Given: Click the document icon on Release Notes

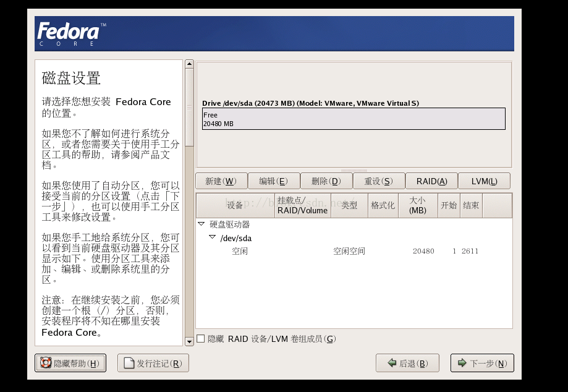Looking at the screenshot, I should tap(129, 363).
